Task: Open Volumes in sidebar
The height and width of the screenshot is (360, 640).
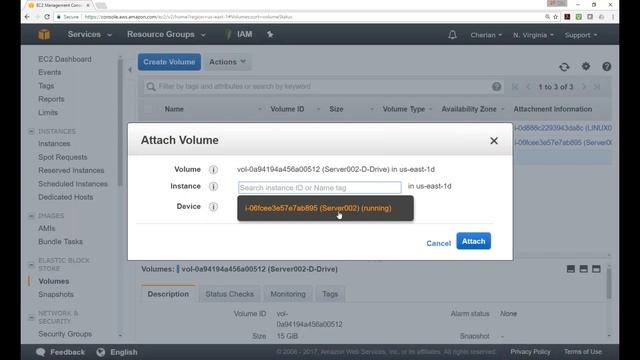Action: 53,281
